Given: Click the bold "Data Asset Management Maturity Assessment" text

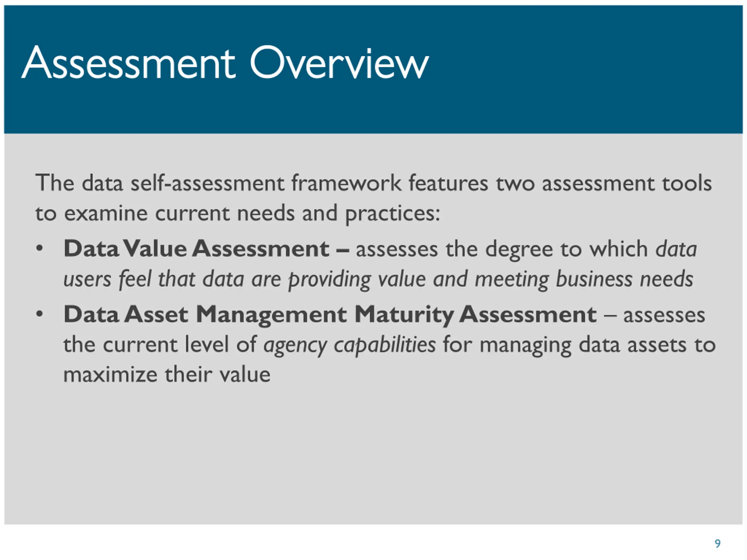Looking at the screenshot, I should click(330, 315).
